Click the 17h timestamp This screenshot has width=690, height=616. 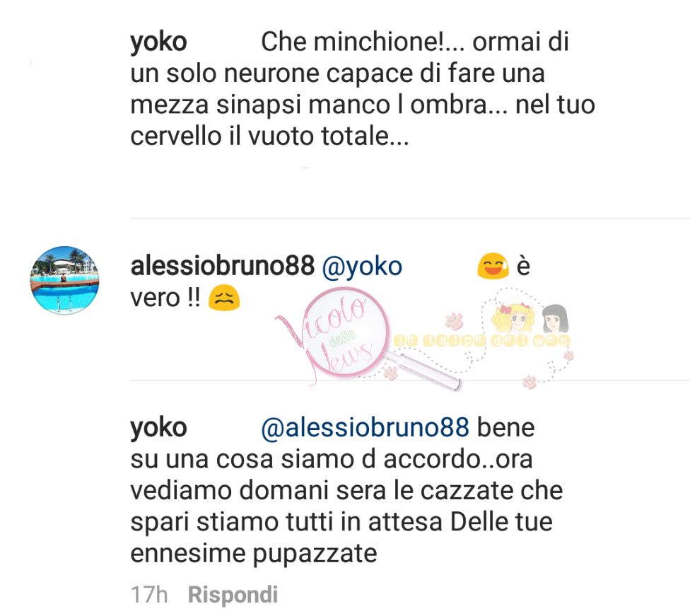point(149,595)
